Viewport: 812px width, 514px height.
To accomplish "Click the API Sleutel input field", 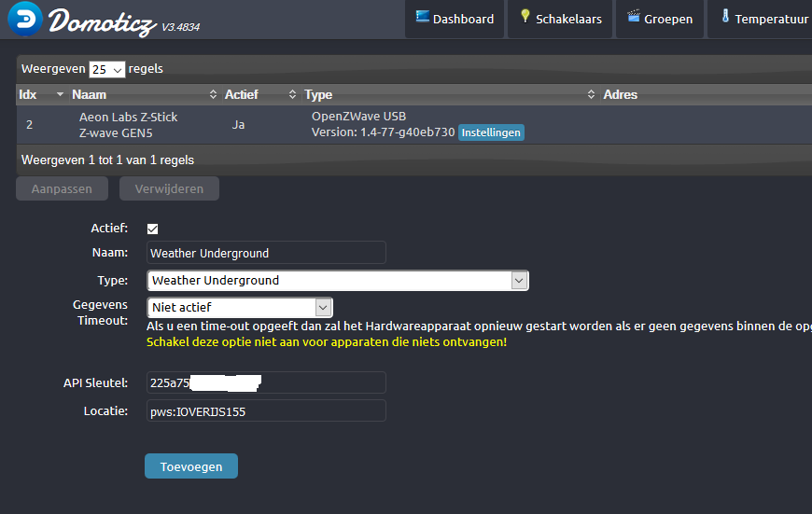I will pyautogui.click(x=266, y=383).
